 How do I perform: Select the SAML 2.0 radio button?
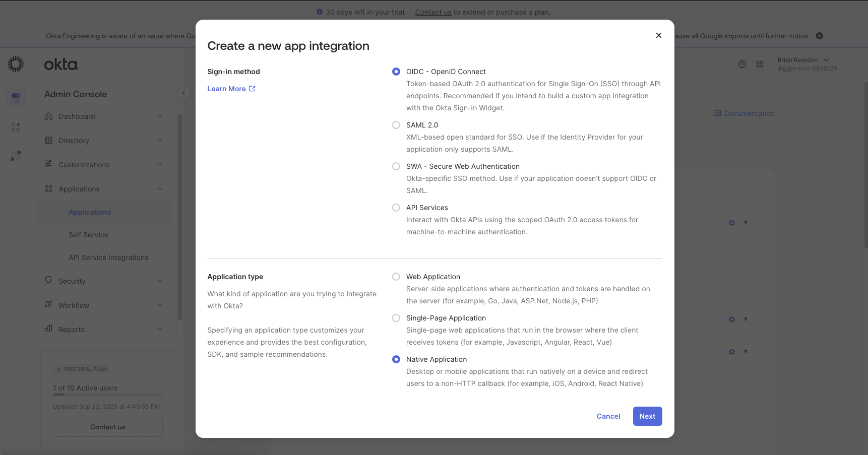click(396, 125)
